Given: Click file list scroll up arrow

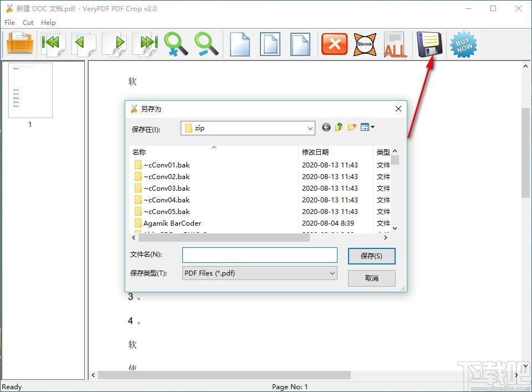Looking at the screenshot, I should point(395,151).
